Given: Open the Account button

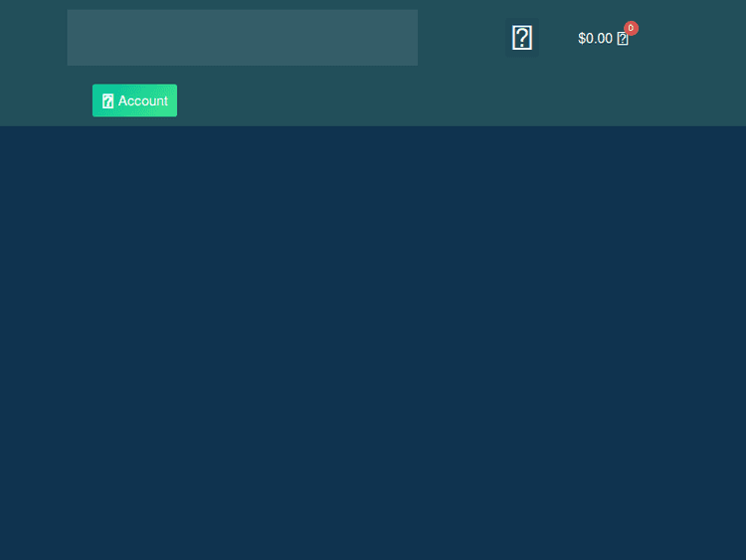Looking at the screenshot, I should pos(134,100).
